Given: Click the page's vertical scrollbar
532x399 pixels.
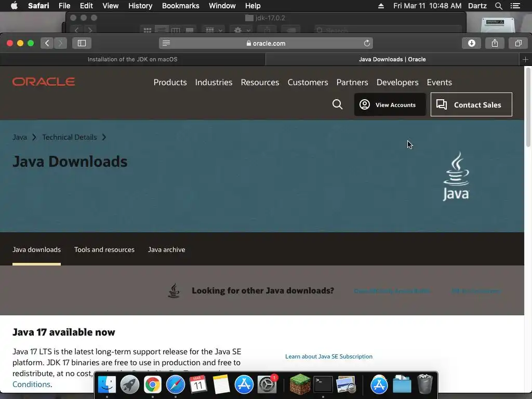Looking at the screenshot, I should [x=528, y=107].
